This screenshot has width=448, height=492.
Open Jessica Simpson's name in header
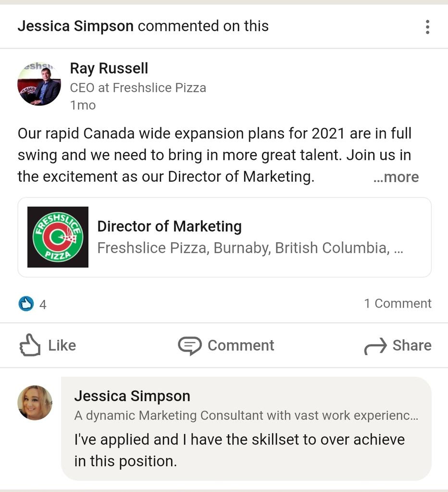tap(75, 26)
